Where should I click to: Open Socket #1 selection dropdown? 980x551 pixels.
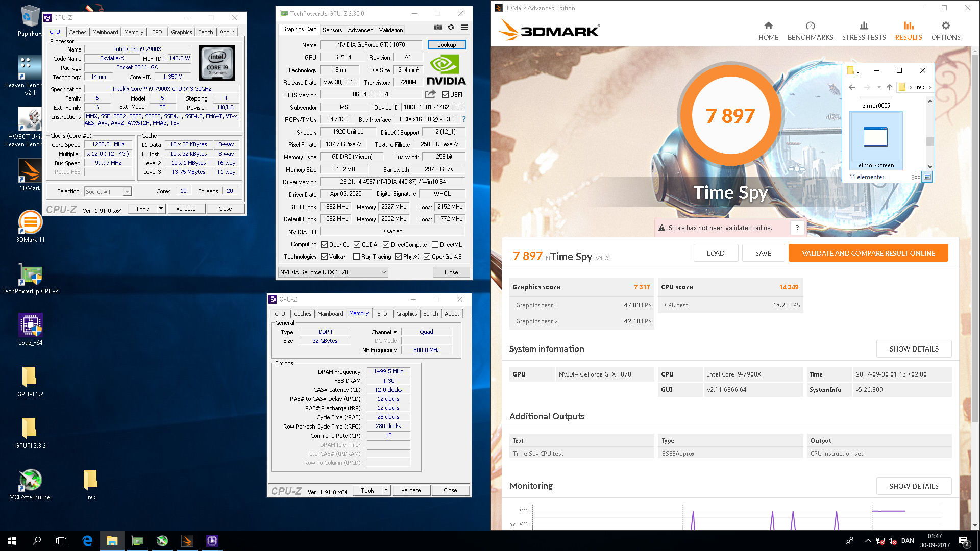pyautogui.click(x=108, y=192)
